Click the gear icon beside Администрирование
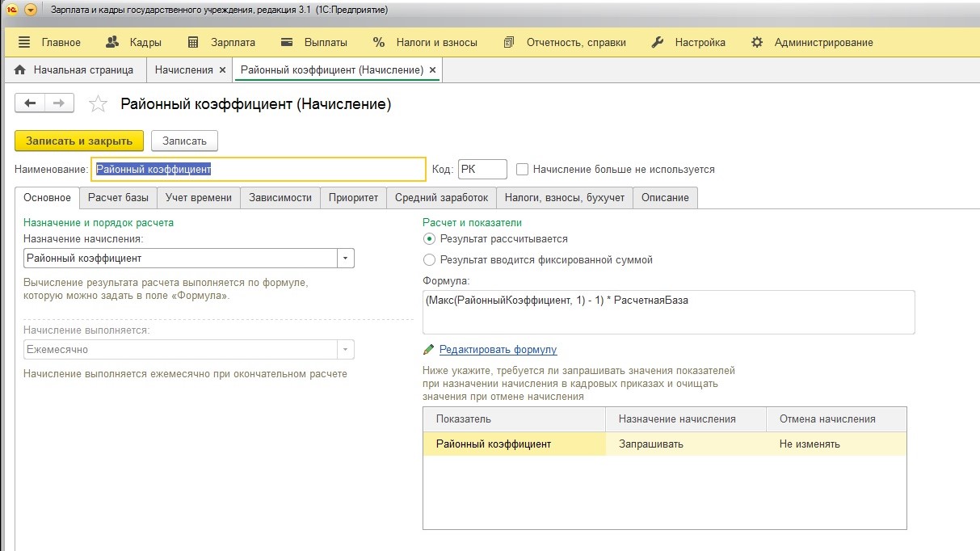Viewport: 980px width, 551px height. pos(757,42)
